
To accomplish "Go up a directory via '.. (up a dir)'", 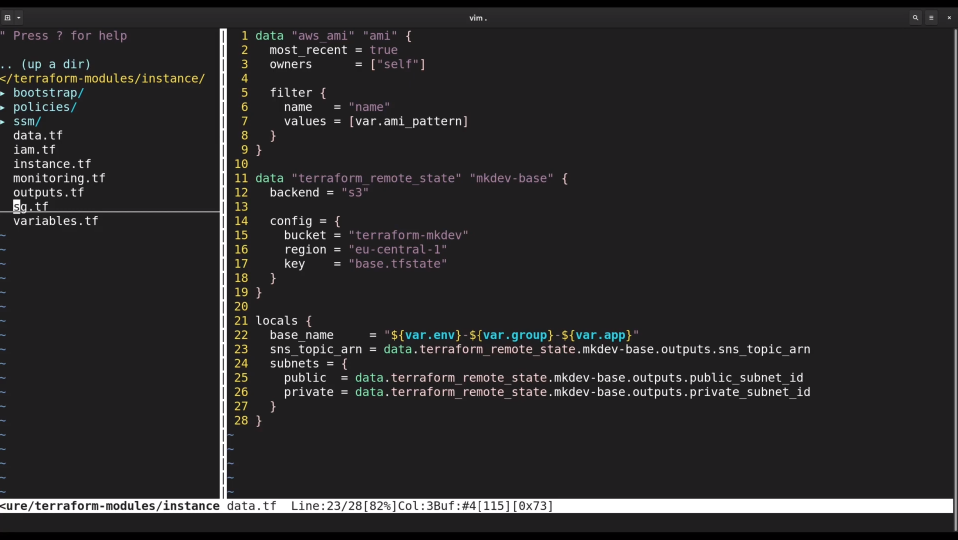I will pos(45,64).
